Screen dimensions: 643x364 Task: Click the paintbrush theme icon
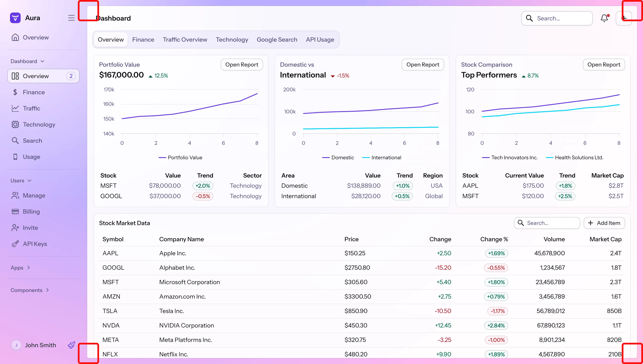71,345
